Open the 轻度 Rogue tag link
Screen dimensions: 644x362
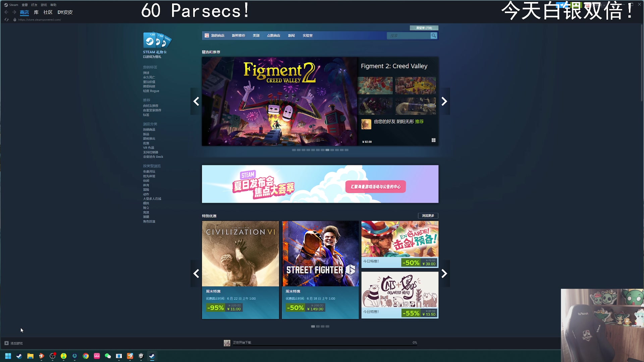151,91
